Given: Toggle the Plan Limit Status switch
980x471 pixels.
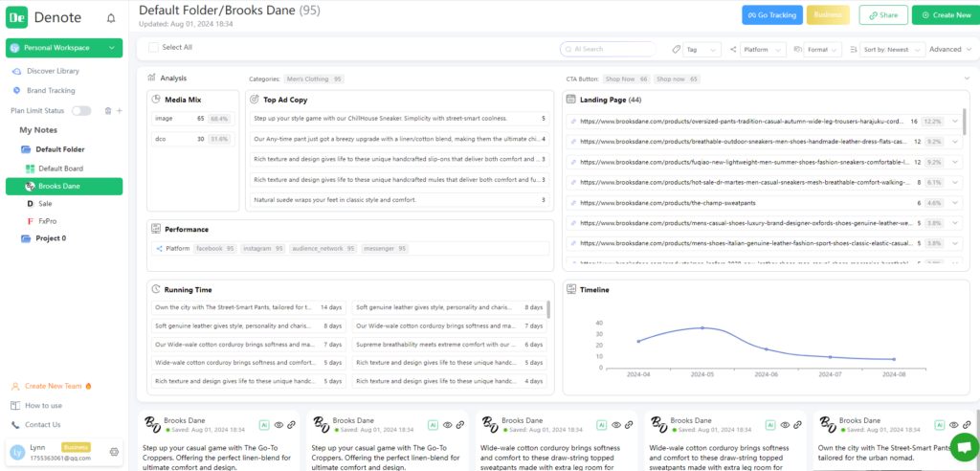Looking at the screenshot, I should pyautogui.click(x=81, y=111).
